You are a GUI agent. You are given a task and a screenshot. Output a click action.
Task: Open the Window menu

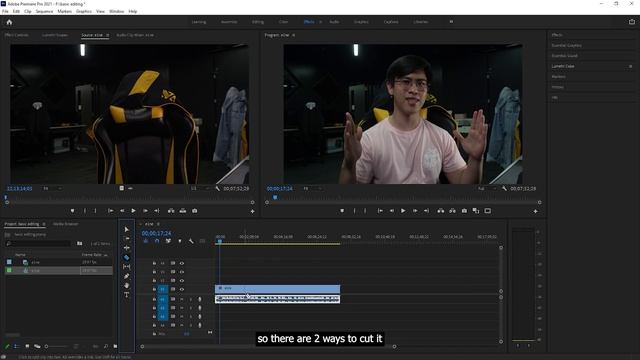[116, 11]
